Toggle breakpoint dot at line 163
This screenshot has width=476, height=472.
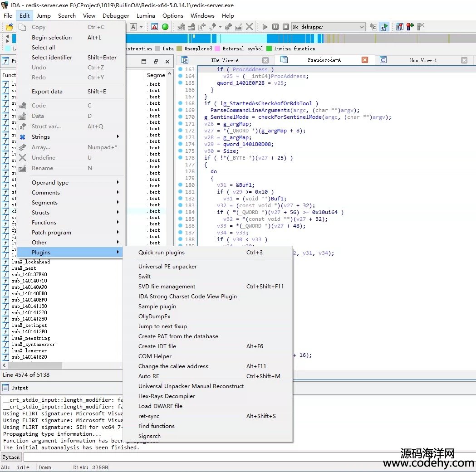[x=180, y=69]
